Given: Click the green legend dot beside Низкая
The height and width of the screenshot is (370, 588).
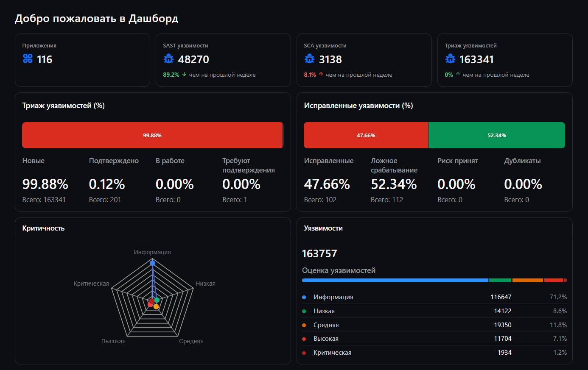Looking at the screenshot, I should point(304,311).
